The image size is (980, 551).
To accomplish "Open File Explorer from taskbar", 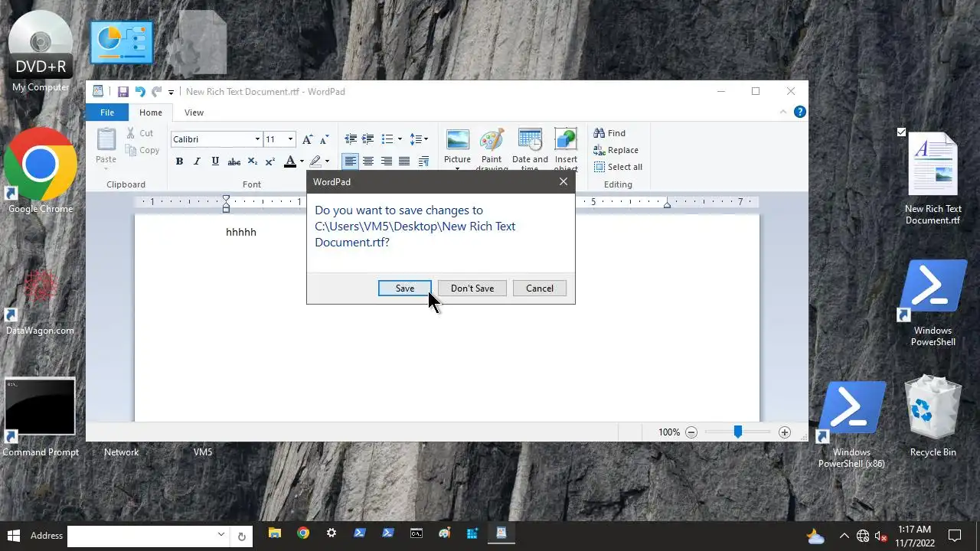I will [275, 533].
